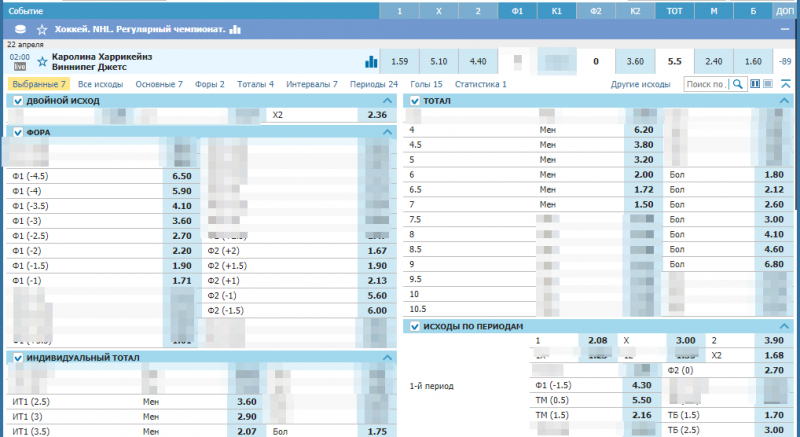
Task: Switch to single-column layout view
Action: coord(769,85)
